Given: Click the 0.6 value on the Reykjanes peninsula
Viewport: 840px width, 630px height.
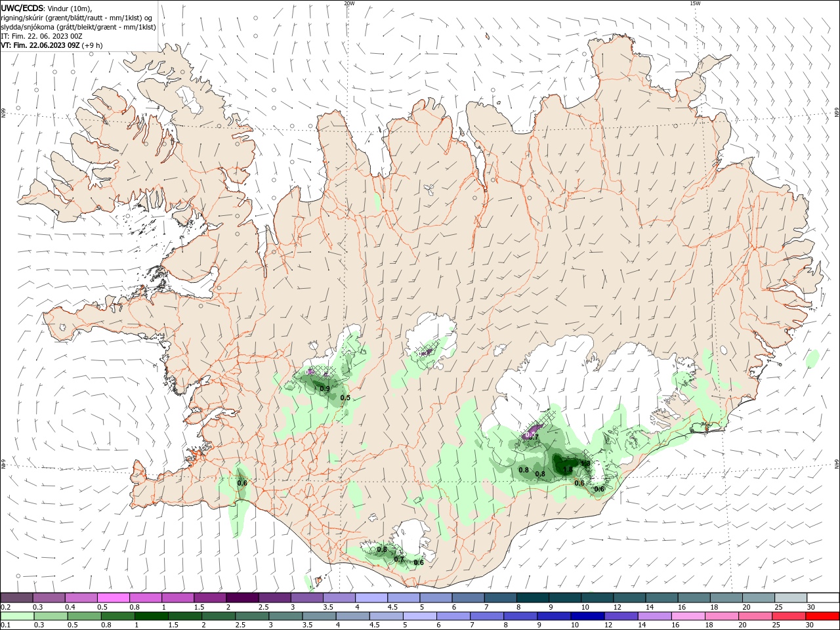Looking at the screenshot, I should [242, 483].
